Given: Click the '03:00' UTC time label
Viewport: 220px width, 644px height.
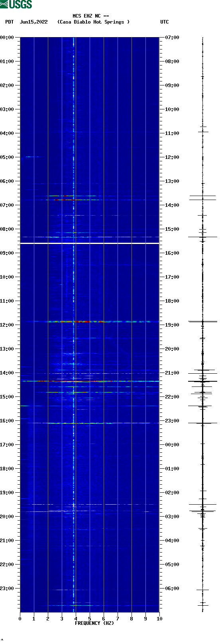Looking at the screenshot, I should pyautogui.click(x=172, y=517).
